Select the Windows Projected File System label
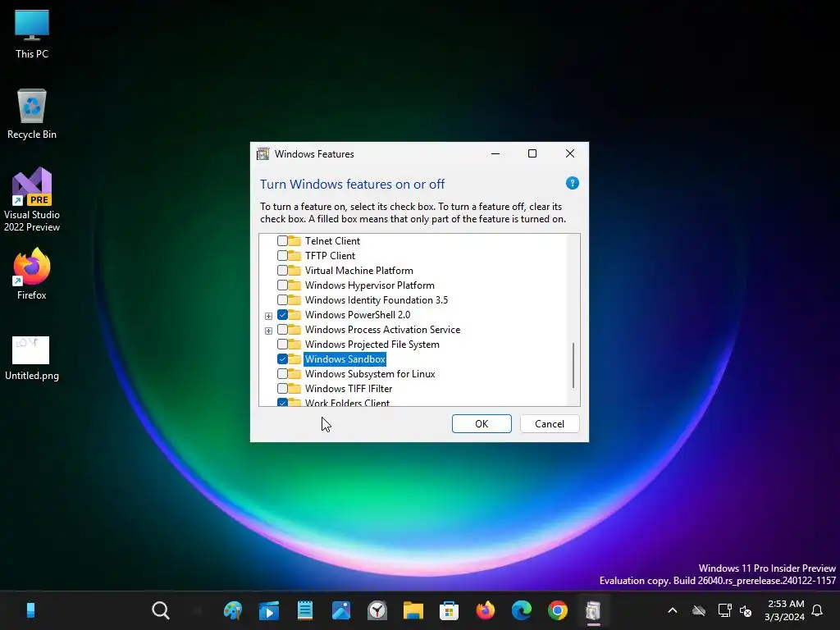This screenshot has height=630, width=840. tap(372, 345)
